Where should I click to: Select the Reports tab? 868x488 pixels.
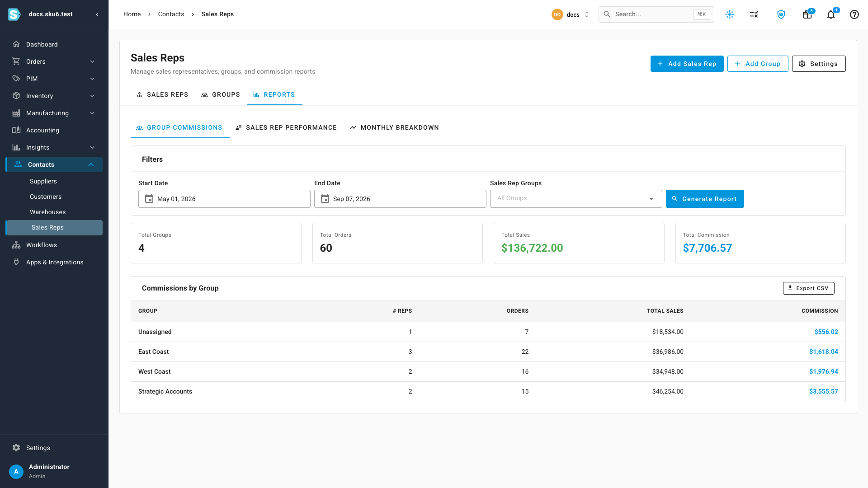click(x=274, y=94)
